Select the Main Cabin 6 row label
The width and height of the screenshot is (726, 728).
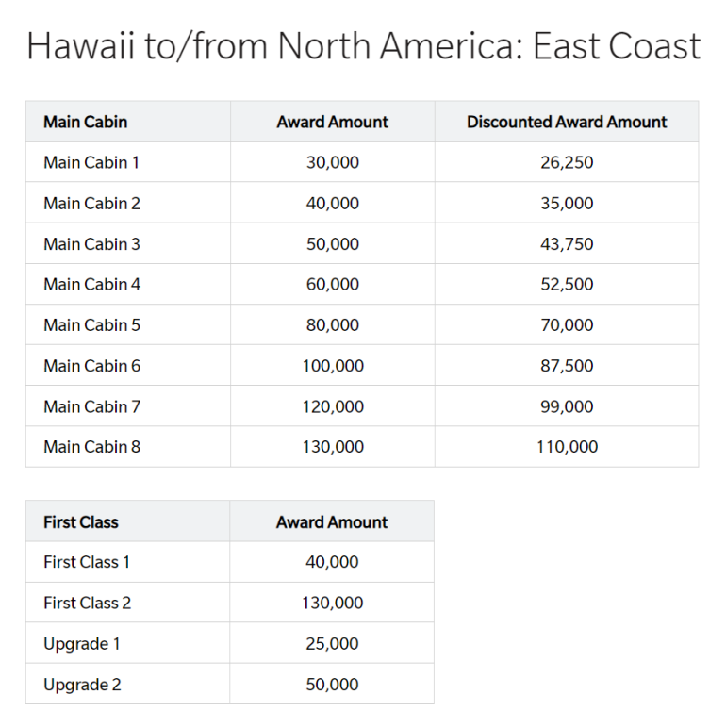pyautogui.click(x=91, y=365)
